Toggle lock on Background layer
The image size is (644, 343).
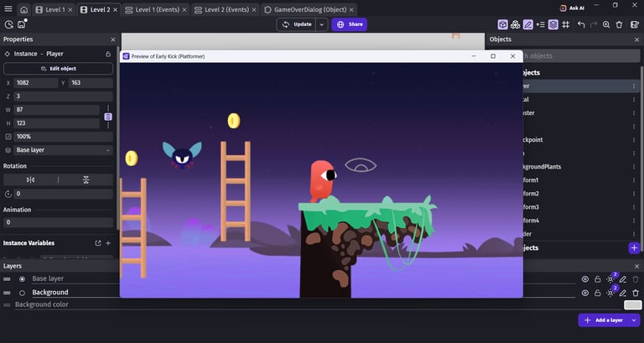(x=598, y=293)
